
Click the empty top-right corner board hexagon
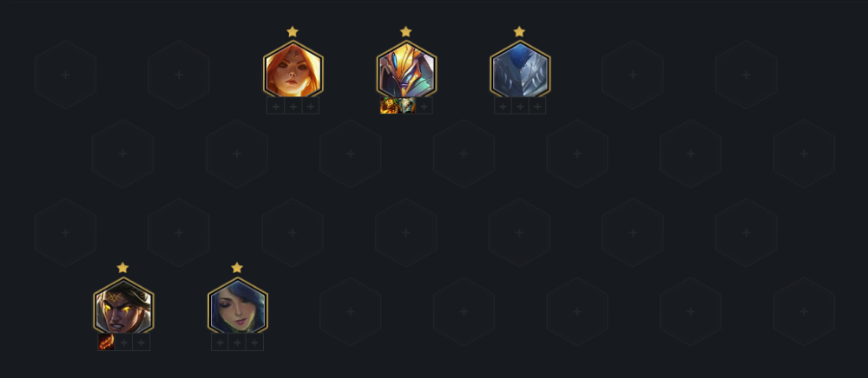pyautogui.click(x=746, y=75)
